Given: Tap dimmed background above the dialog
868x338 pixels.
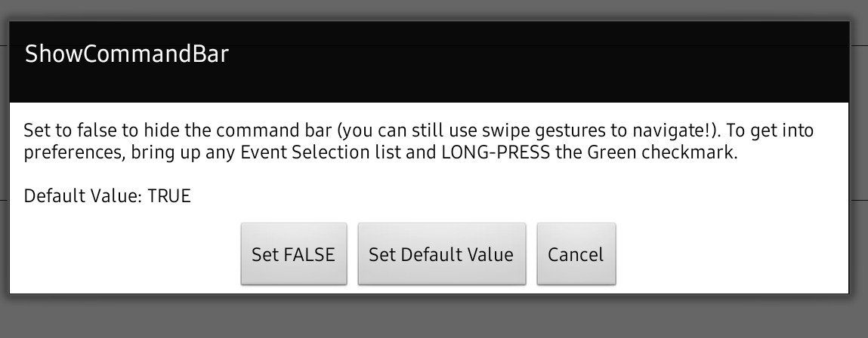Looking at the screenshot, I should [434, 9].
